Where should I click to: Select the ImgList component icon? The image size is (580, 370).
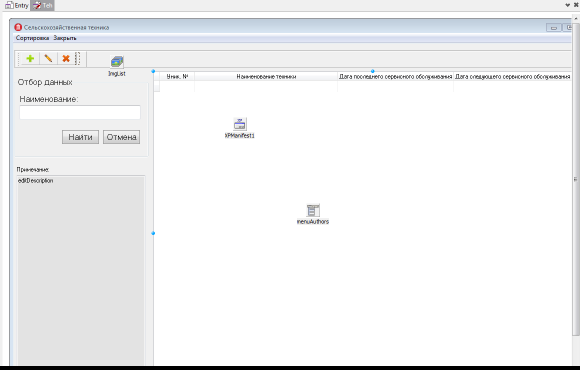click(x=117, y=61)
